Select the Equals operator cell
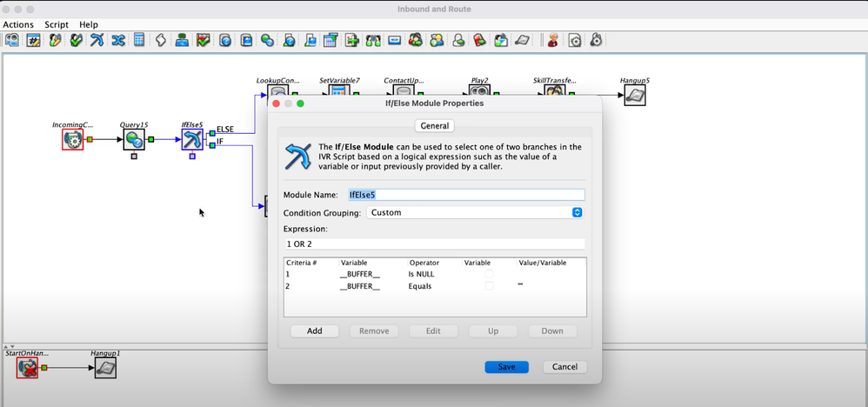This screenshot has width=868, height=407. [x=419, y=286]
